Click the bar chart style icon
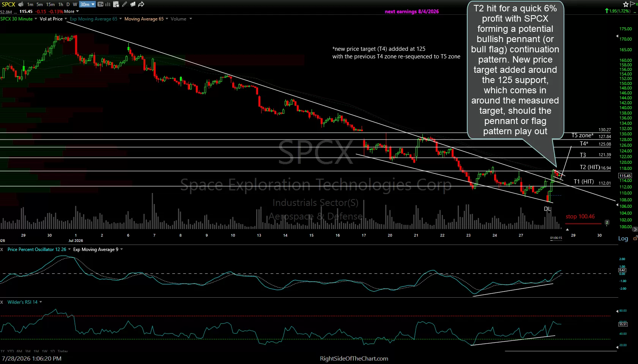This screenshot has height=364, width=638. [x=108, y=4]
